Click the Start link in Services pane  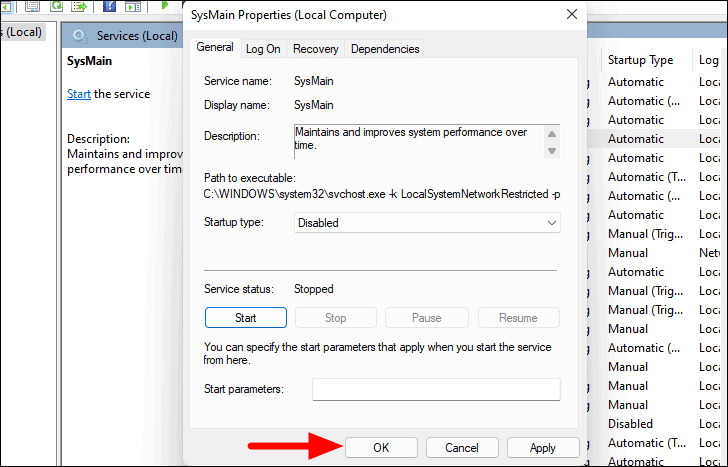[79, 94]
